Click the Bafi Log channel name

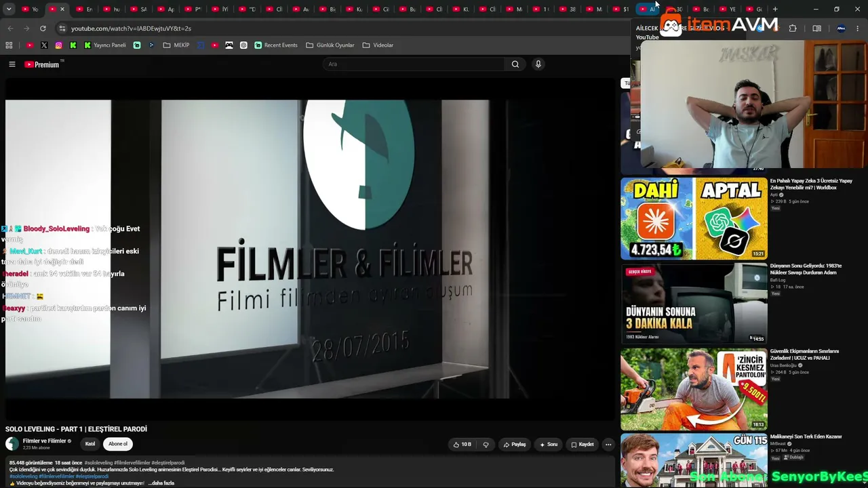pos(778,280)
